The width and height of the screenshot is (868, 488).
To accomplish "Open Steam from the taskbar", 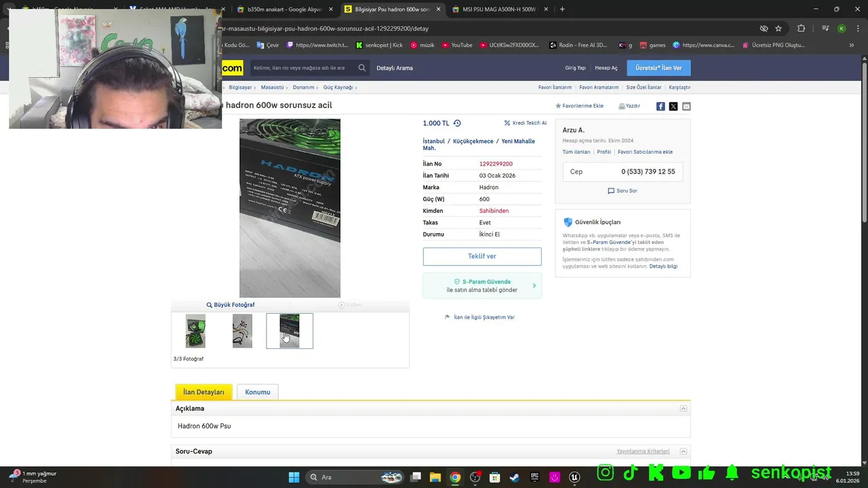I will [515, 477].
